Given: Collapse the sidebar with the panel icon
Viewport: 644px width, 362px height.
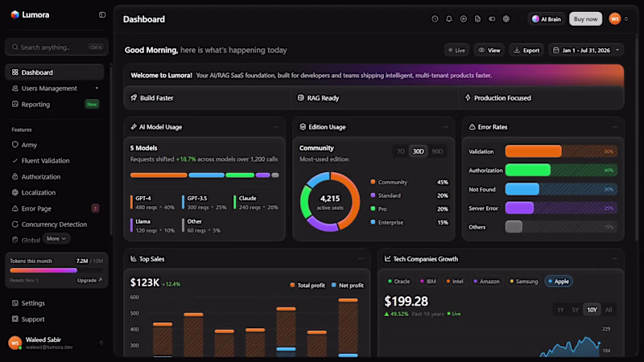Looking at the screenshot, I should (x=102, y=14).
